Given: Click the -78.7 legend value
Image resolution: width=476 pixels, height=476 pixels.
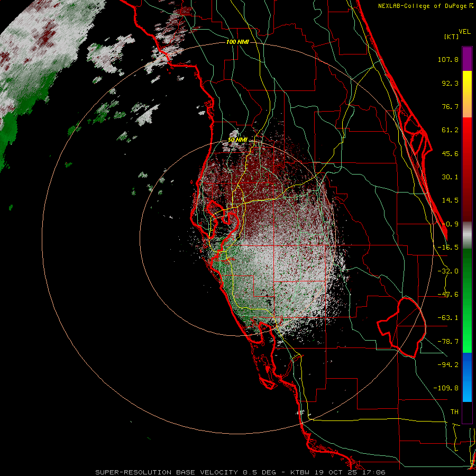Looking at the screenshot, I should pyautogui.click(x=448, y=342).
